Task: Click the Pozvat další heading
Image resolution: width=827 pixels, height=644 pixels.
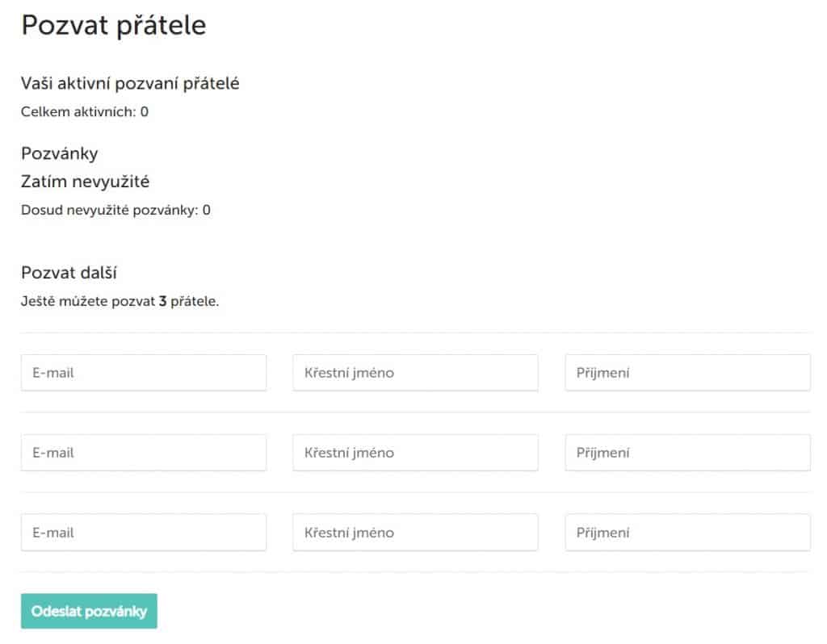Action: click(x=69, y=272)
